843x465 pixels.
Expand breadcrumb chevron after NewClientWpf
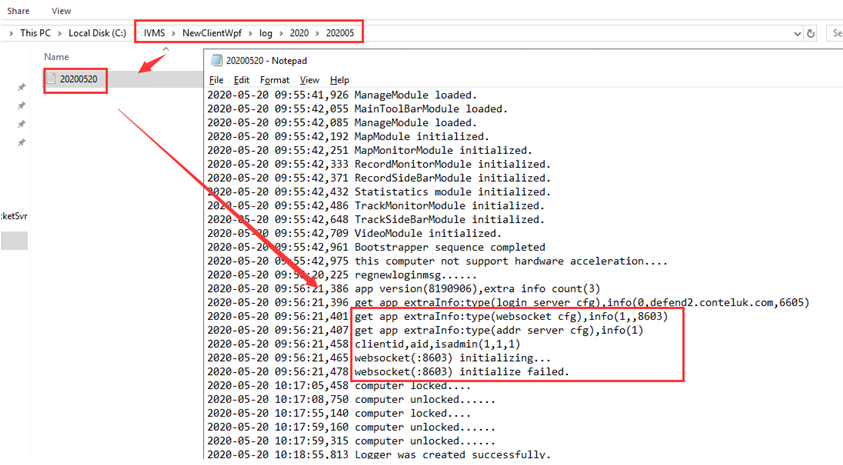pyautogui.click(x=250, y=33)
